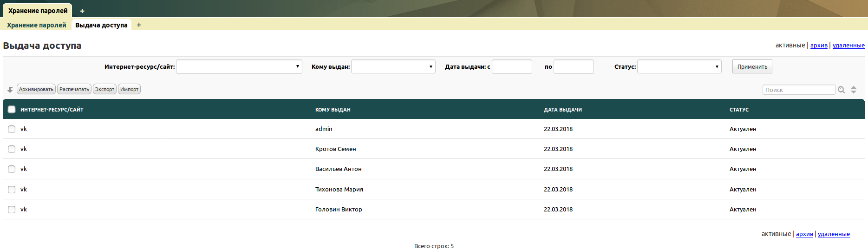This screenshot has width=868, height=250.
Task: Add a new top-level tab with plus
Action: [82, 11]
